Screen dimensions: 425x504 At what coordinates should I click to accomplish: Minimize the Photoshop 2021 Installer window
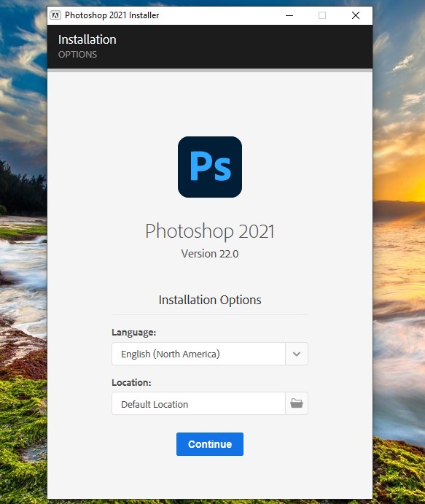289,15
